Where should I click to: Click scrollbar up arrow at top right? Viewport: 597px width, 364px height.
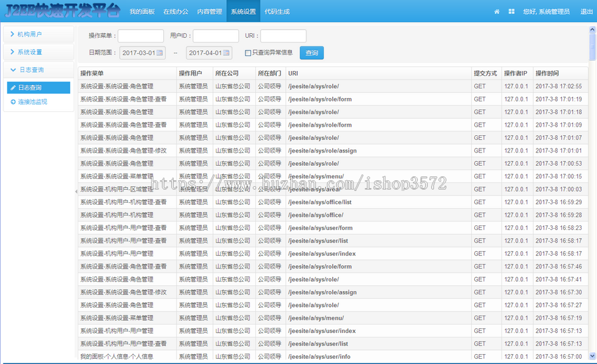point(592,29)
